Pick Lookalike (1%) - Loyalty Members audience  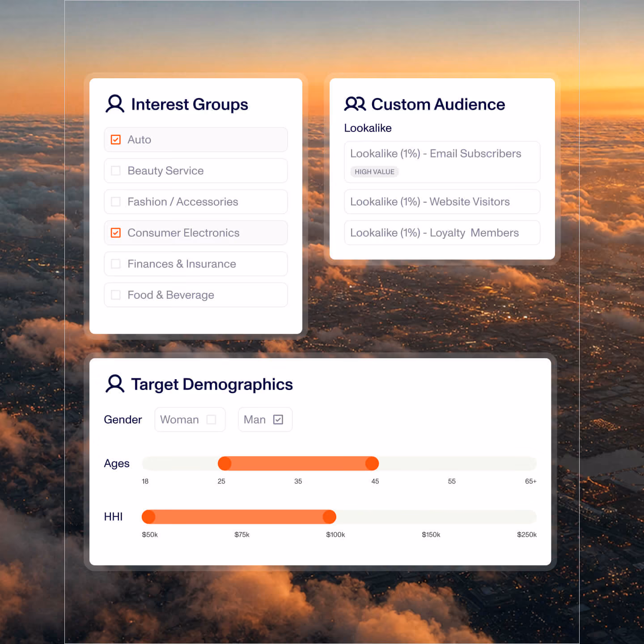[442, 233]
